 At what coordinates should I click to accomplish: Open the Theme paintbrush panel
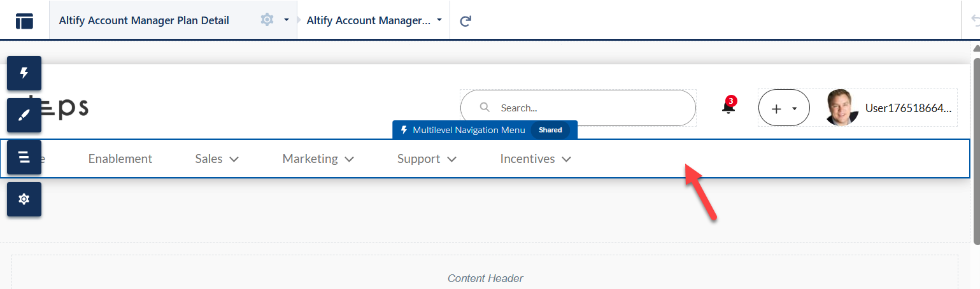24,115
